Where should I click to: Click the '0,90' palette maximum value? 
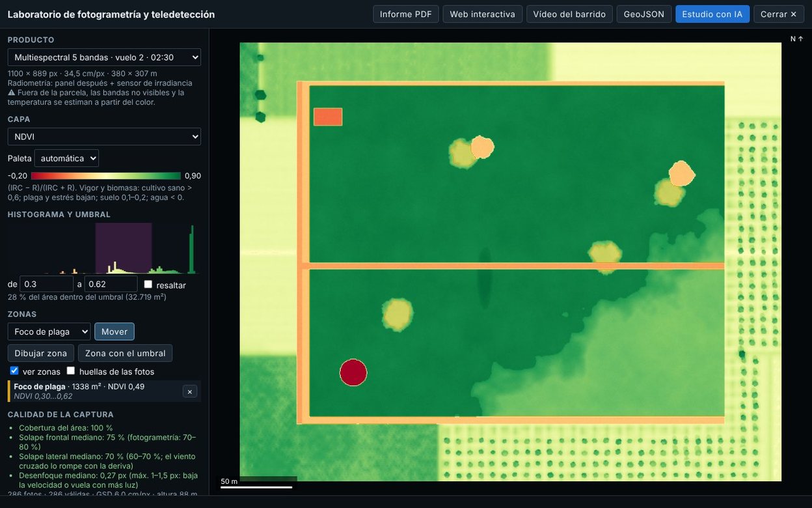tap(193, 176)
